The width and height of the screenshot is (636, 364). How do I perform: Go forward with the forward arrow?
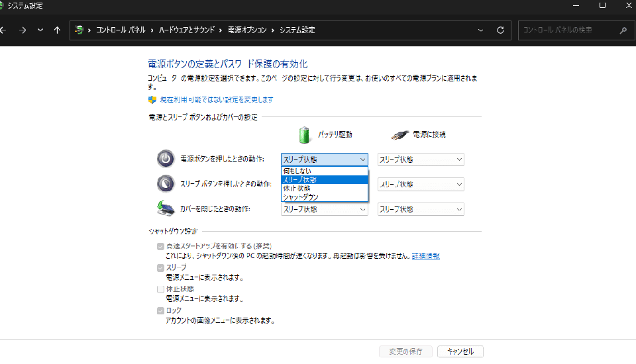[23, 30]
